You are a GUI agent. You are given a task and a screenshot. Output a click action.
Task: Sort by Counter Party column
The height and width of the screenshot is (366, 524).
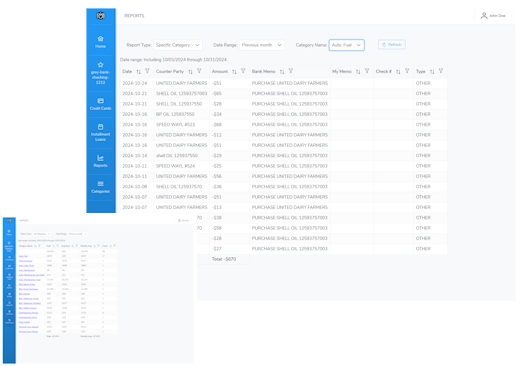(190, 72)
